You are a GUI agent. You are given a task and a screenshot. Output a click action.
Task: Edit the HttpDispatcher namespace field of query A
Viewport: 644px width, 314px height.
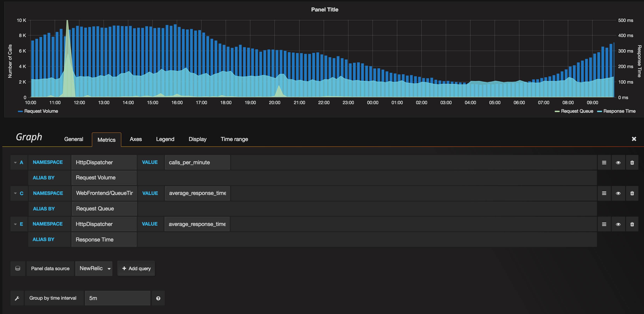(x=104, y=162)
